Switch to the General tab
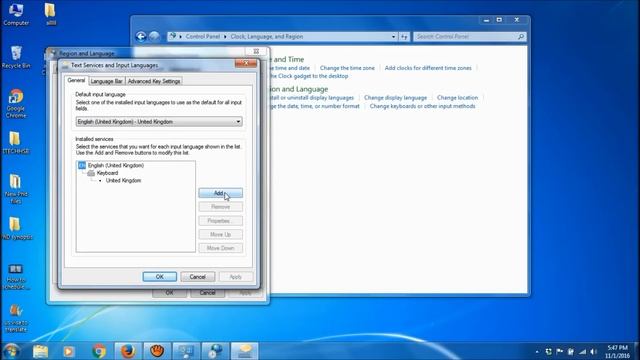The height and width of the screenshot is (360, 640). (76, 80)
